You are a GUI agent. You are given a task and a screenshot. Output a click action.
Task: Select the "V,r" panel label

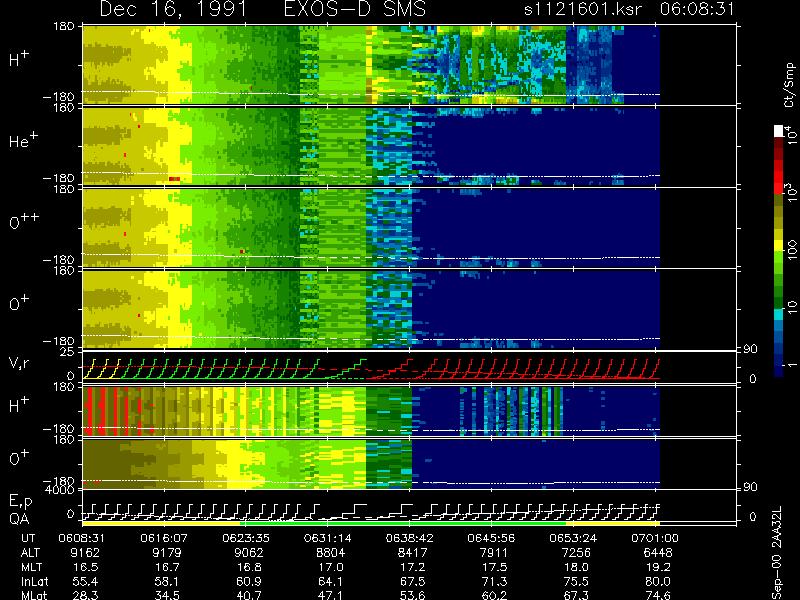click(19, 363)
